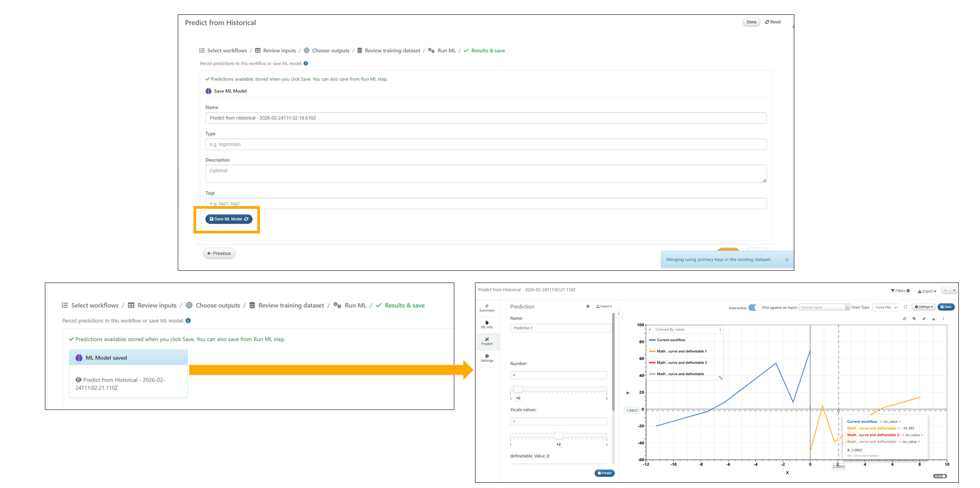Switch to the Summary sidebar tab

click(487, 308)
